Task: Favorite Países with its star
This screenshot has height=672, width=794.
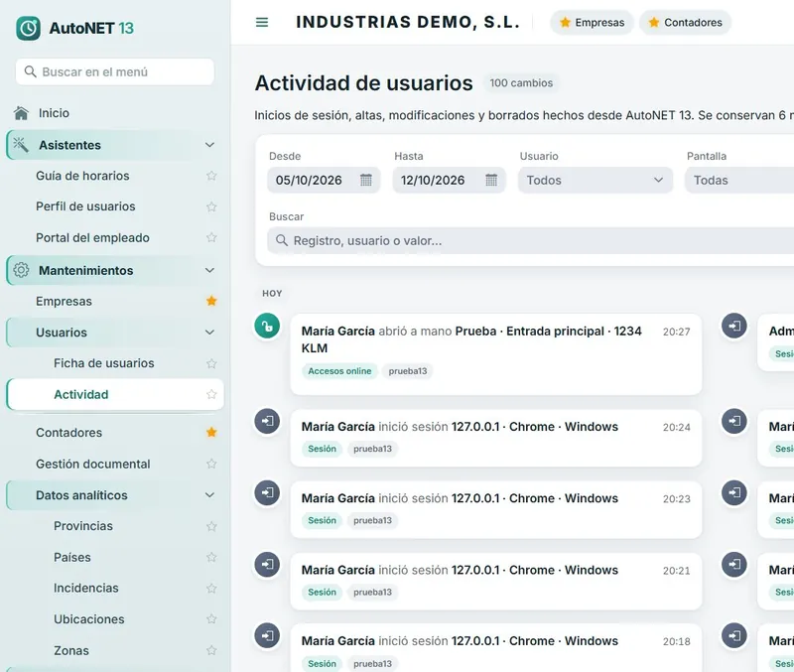Action: (211, 557)
